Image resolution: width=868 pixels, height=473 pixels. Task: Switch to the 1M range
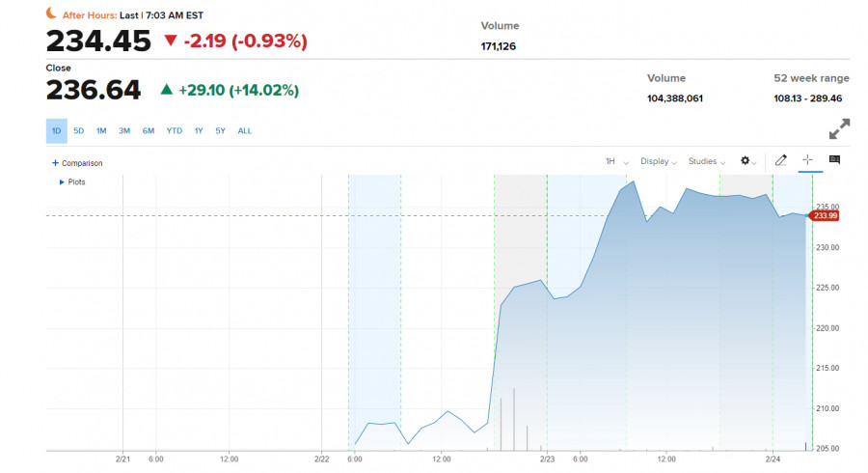[101, 131]
